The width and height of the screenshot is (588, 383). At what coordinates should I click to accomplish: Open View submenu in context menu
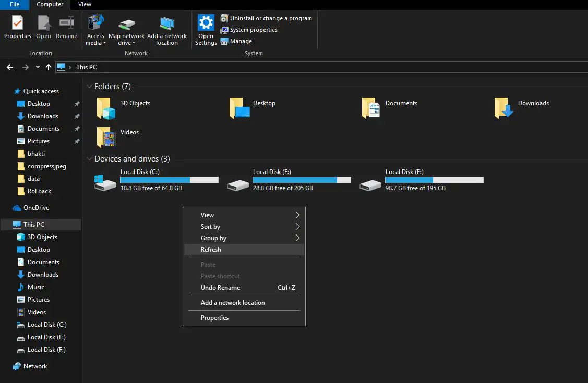[x=244, y=215]
